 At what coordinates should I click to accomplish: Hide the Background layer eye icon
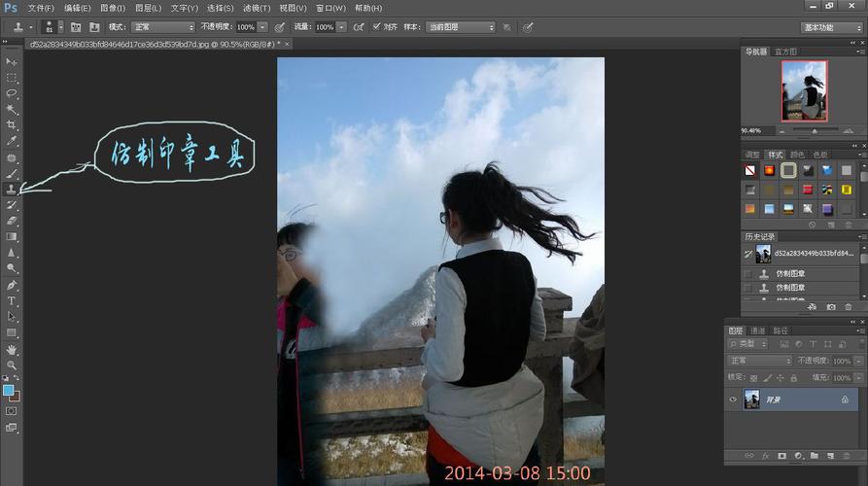click(x=733, y=399)
